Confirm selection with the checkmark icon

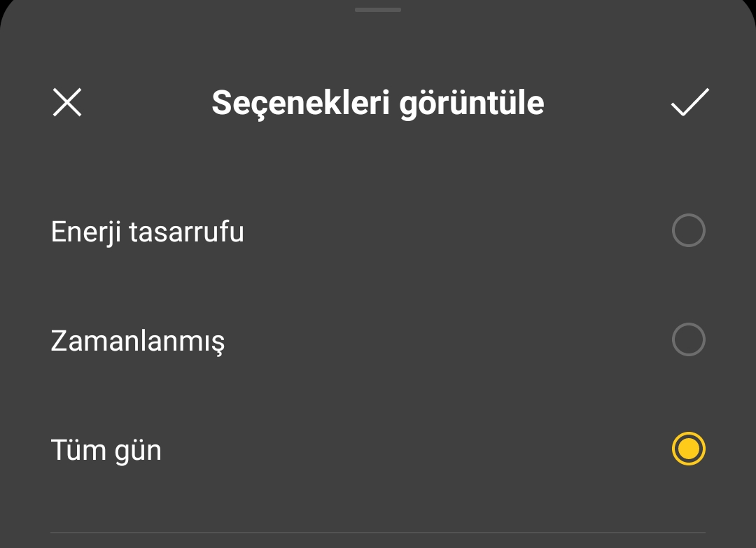click(689, 102)
